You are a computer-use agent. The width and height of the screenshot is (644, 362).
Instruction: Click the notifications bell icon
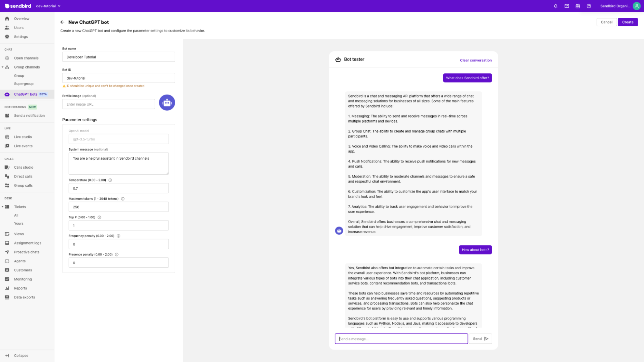[x=556, y=6]
